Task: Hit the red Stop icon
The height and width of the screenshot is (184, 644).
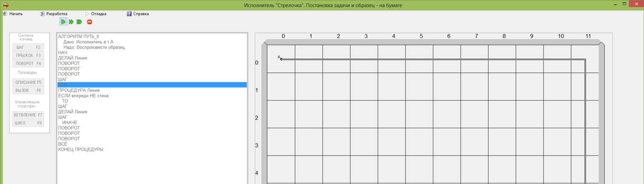Action: (x=90, y=22)
